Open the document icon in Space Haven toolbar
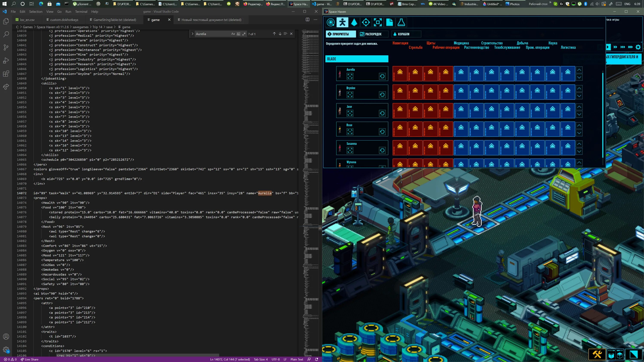 389,23
